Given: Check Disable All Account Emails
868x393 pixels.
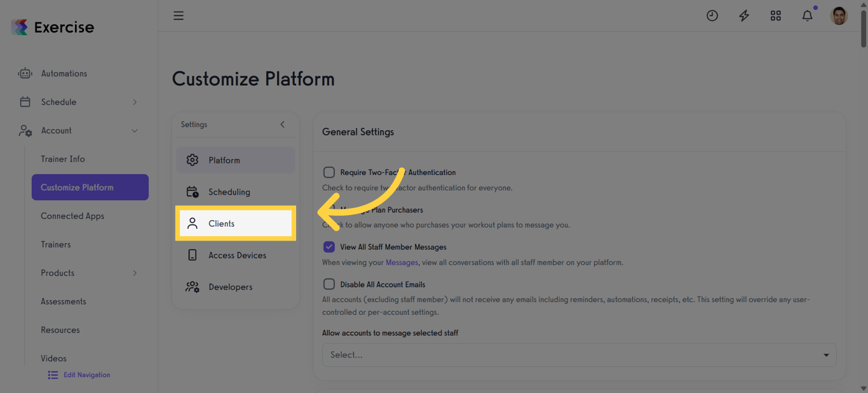Looking at the screenshot, I should [x=329, y=284].
